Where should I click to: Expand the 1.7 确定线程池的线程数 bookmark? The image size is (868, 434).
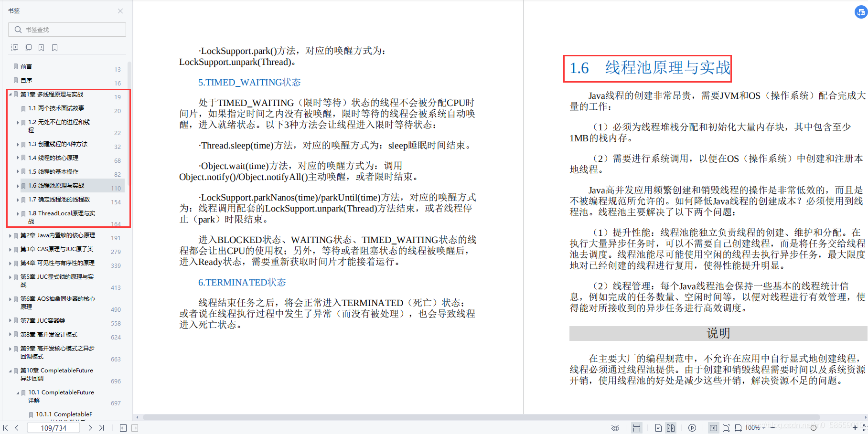18,200
